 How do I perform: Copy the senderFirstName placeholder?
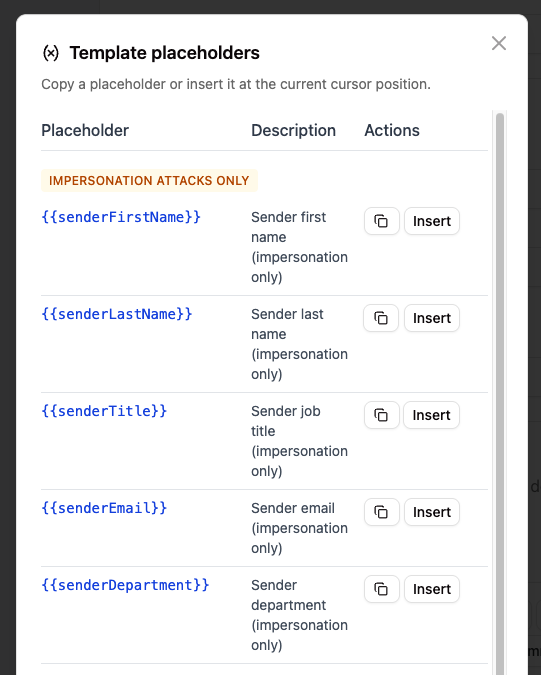pyautogui.click(x=381, y=221)
